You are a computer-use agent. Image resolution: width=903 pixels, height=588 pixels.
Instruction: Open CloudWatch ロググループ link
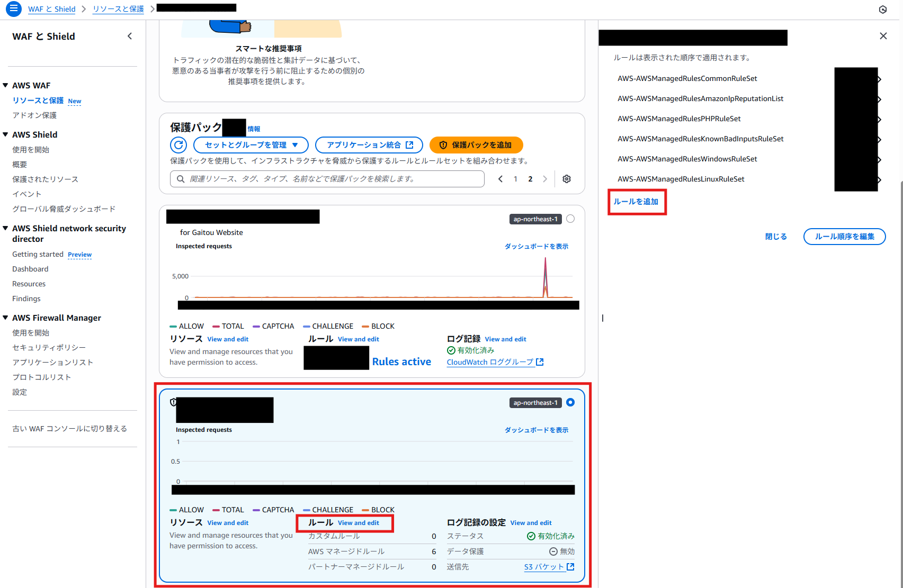pos(495,362)
